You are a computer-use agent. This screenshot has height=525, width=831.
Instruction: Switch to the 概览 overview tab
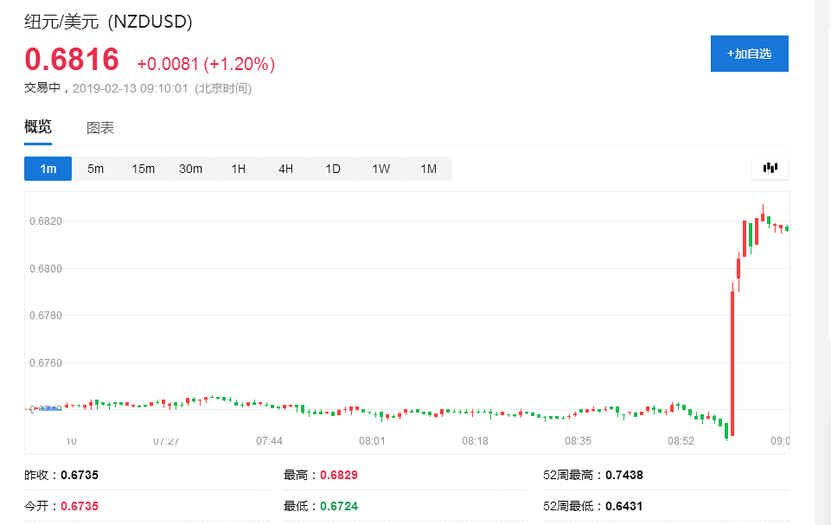coord(38,127)
